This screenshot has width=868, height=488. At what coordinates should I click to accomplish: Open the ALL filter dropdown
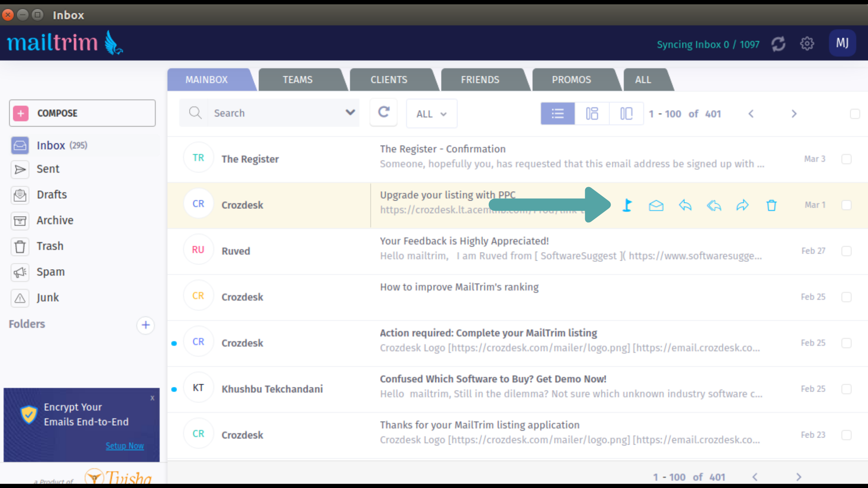coord(431,114)
